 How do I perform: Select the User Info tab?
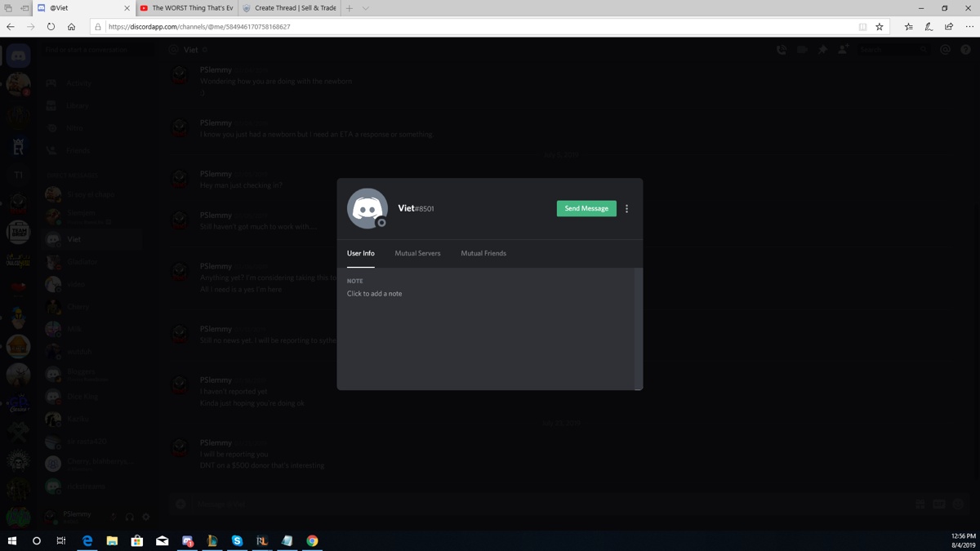360,253
